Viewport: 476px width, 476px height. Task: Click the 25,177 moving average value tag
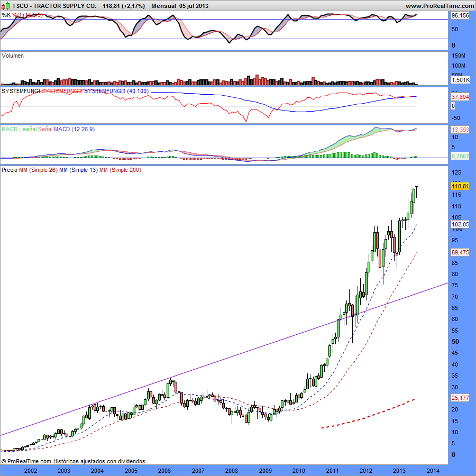(x=460, y=398)
